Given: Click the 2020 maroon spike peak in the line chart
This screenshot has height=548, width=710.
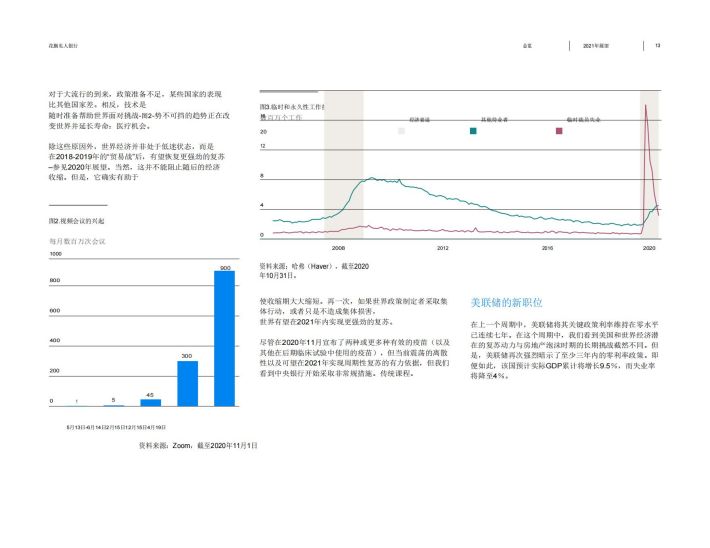Looking at the screenshot, I should (x=645, y=106).
